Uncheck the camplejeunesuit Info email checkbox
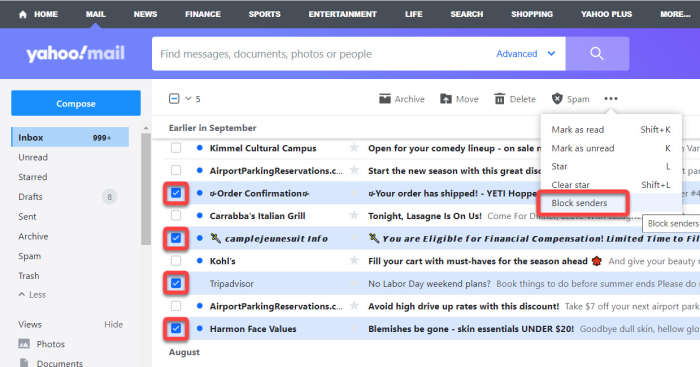The height and width of the screenshot is (367, 700). point(176,238)
